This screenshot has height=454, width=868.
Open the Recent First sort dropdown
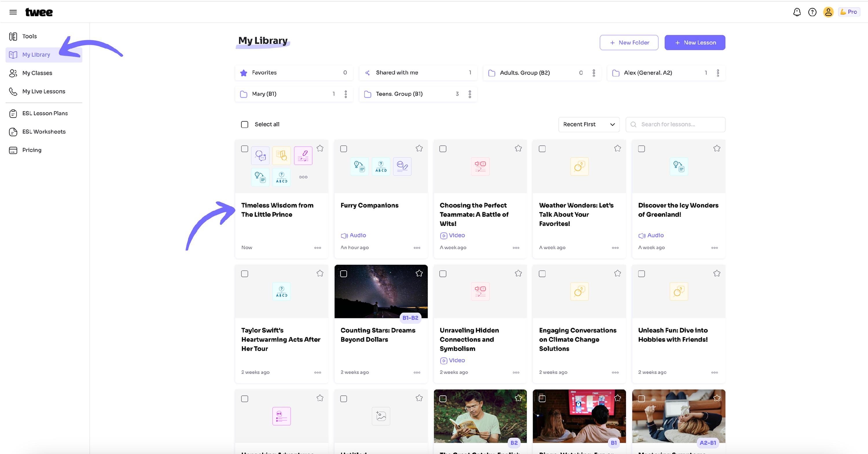click(x=589, y=125)
